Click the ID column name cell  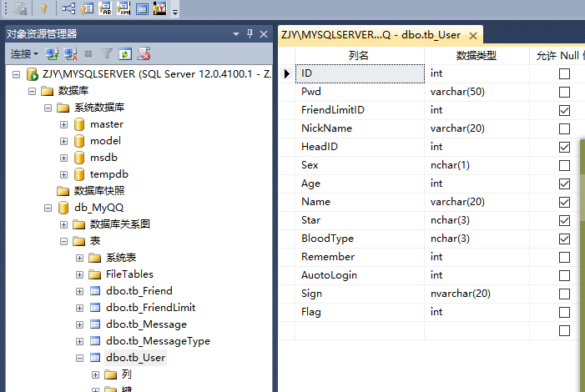tap(360, 73)
